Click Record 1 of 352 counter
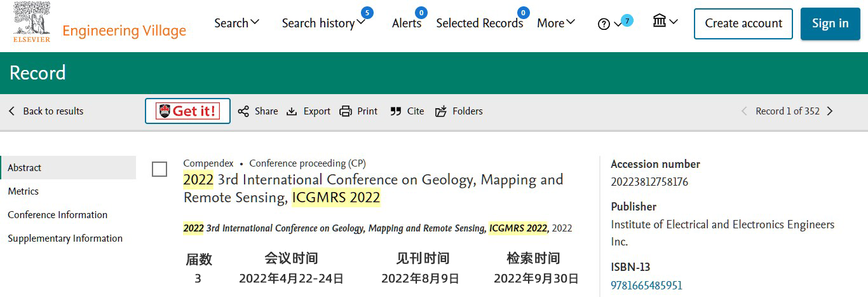868x297 pixels. (787, 111)
